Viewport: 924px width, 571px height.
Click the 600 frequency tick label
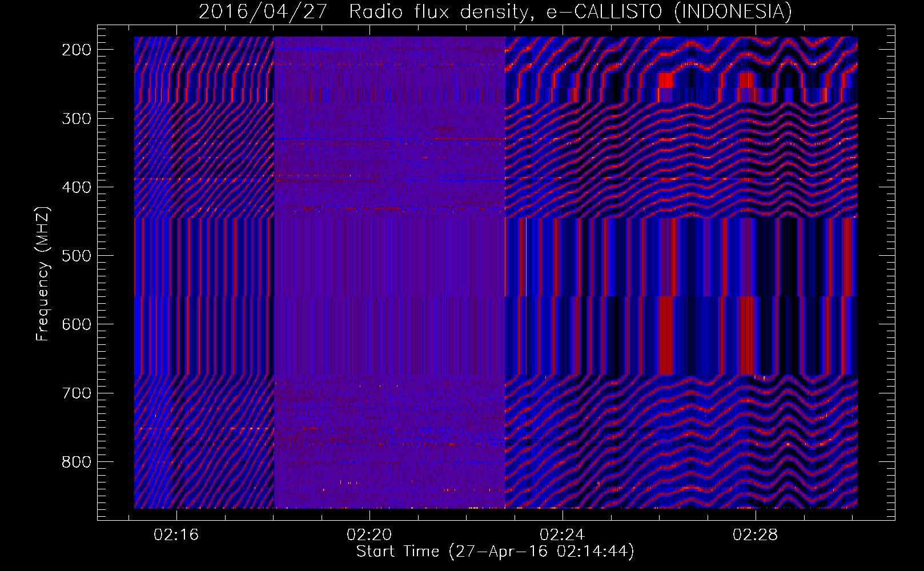click(77, 324)
